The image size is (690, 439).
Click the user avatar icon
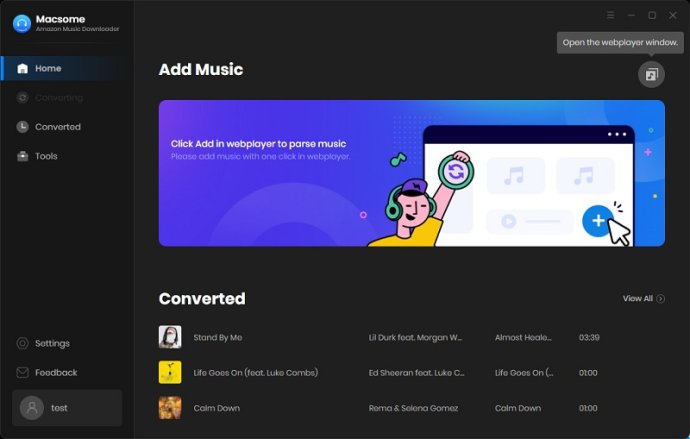(x=32, y=408)
